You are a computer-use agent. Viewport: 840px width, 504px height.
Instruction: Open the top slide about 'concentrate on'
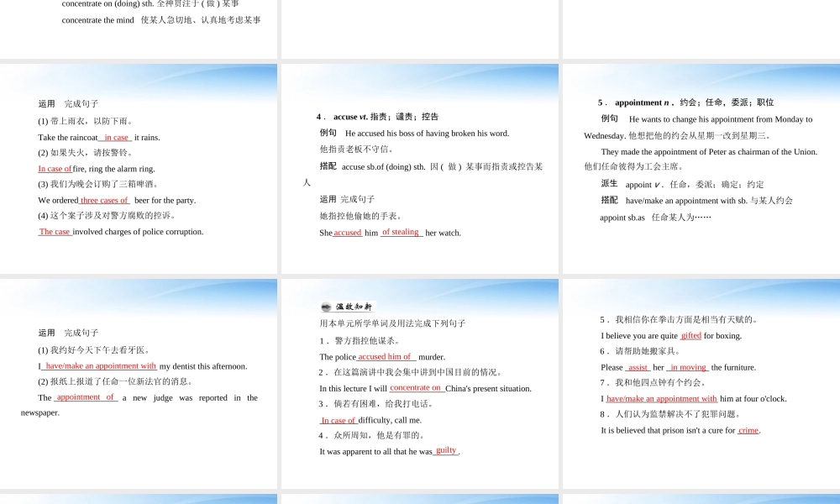click(x=139, y=29)
